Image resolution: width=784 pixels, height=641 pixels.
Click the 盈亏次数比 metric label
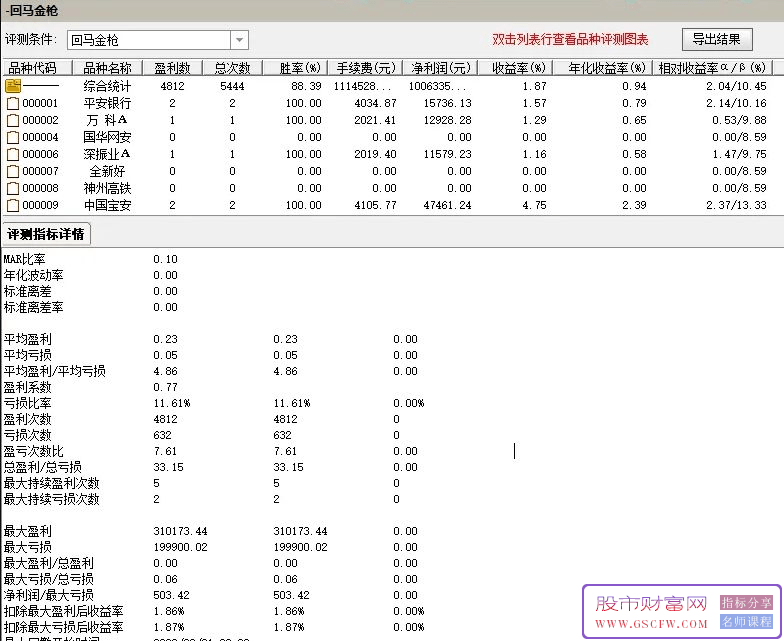click(x=34, y=451)
